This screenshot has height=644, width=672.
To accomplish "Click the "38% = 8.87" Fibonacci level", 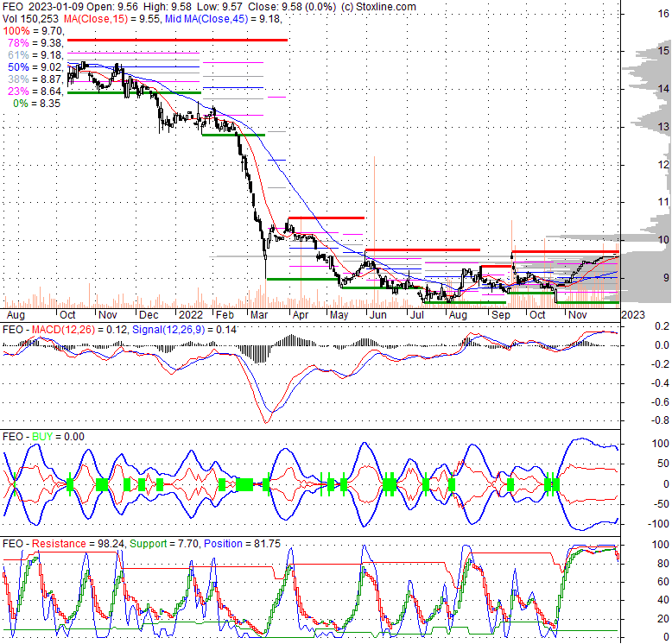I will pos(35,79).
